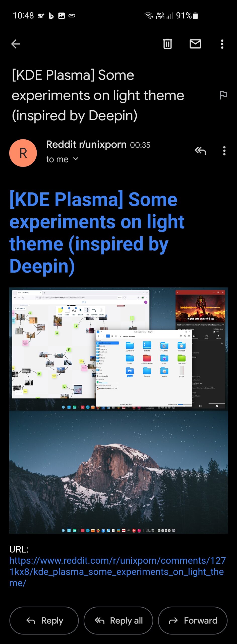
Task: Open the reddit.com unixporn URL link
Action: pos(117,571)
